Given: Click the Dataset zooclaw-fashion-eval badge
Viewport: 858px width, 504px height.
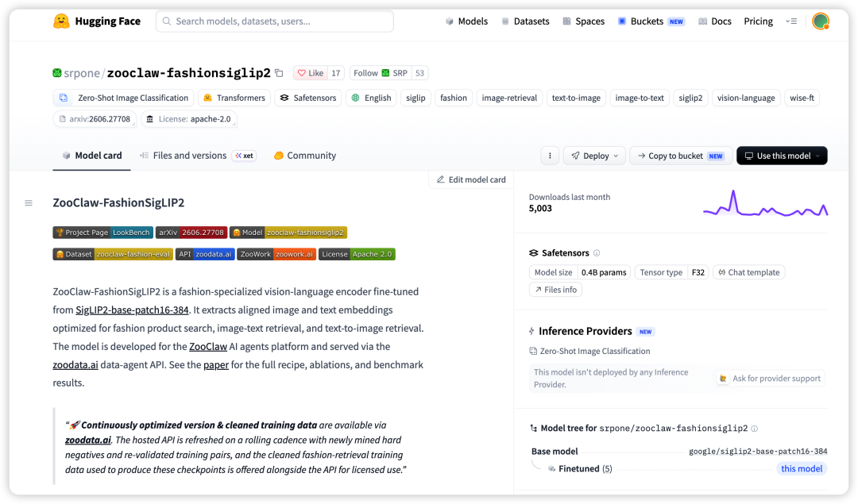Looking at the screenshot, I should point(113,254).
